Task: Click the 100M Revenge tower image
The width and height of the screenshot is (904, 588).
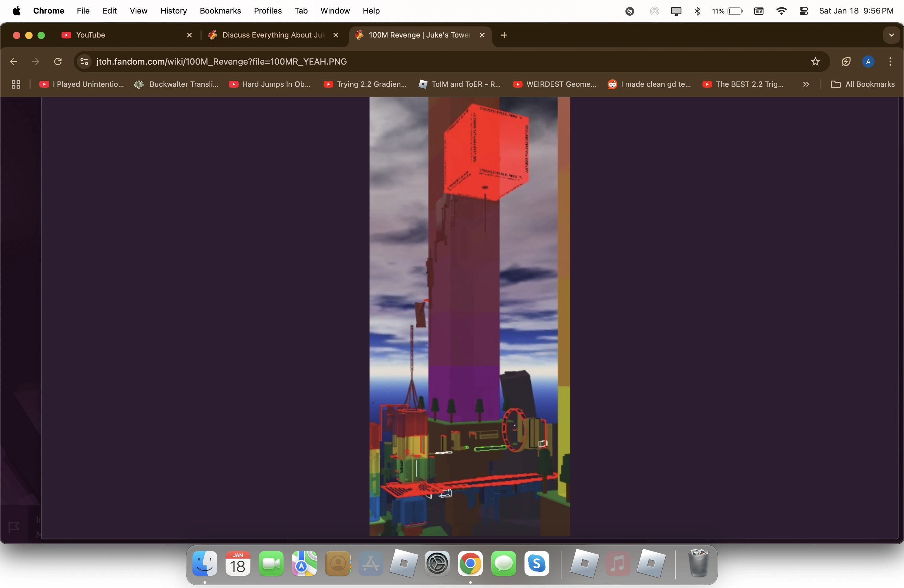Action: [x=469, y=316]
